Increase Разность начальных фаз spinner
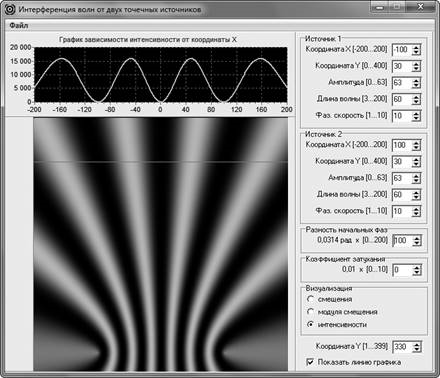 click(417, 238)
